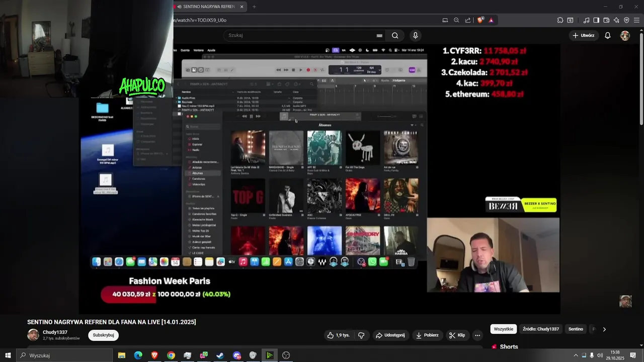This screenshot has height=362, width=644.
Task: Click the Shorts section heading
Action: point(509,347)
